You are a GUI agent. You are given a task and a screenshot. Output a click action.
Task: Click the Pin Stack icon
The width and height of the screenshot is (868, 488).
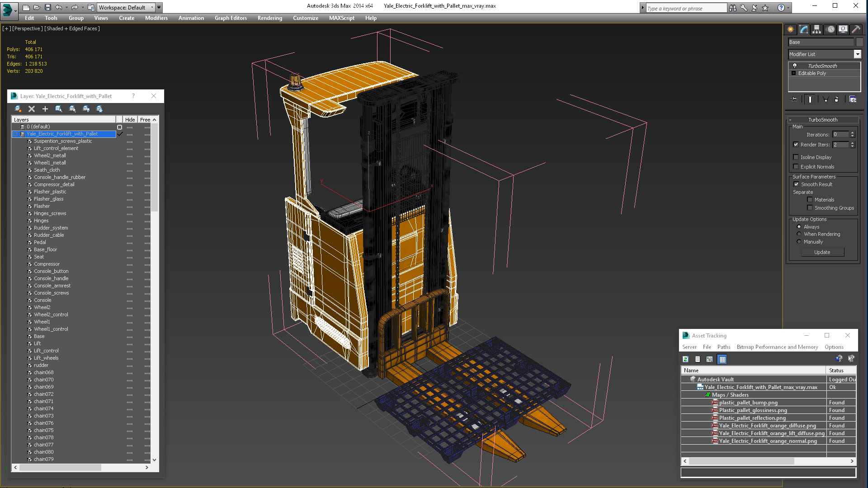coord(794,99)
